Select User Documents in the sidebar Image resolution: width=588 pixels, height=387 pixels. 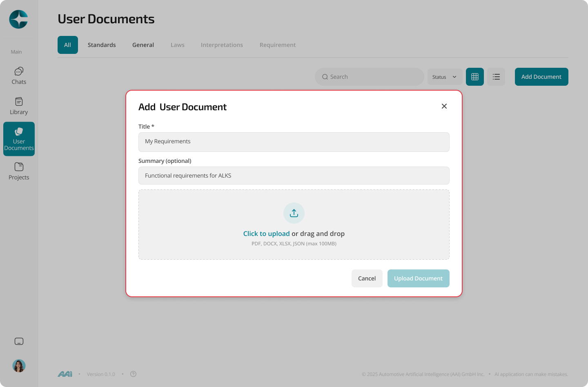coord(19,139)
